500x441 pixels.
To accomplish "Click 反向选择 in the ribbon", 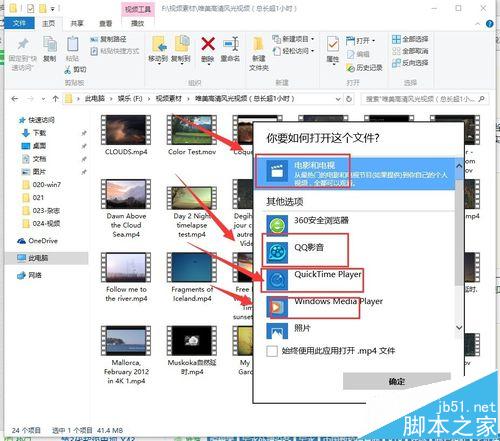I will pos(410,63).
